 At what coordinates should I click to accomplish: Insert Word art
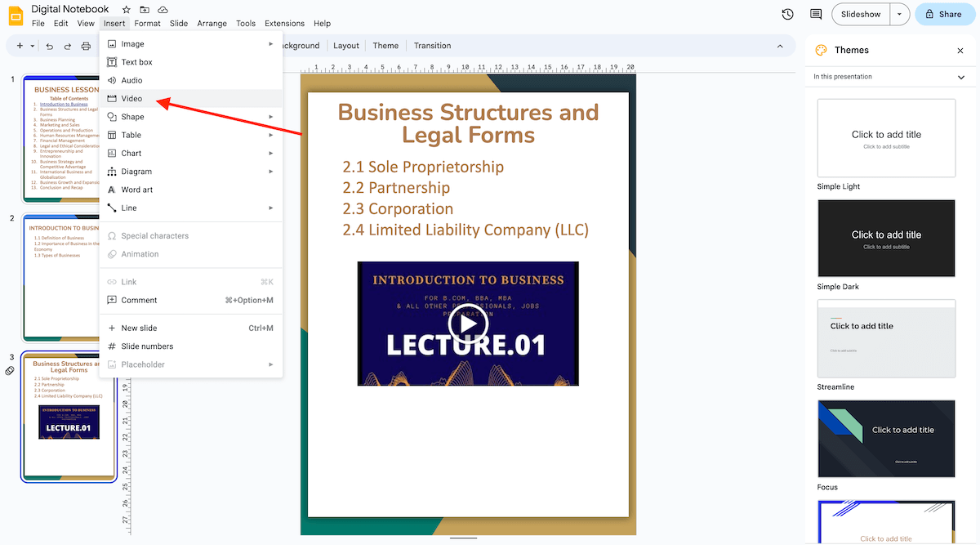(x=191, y=190)
